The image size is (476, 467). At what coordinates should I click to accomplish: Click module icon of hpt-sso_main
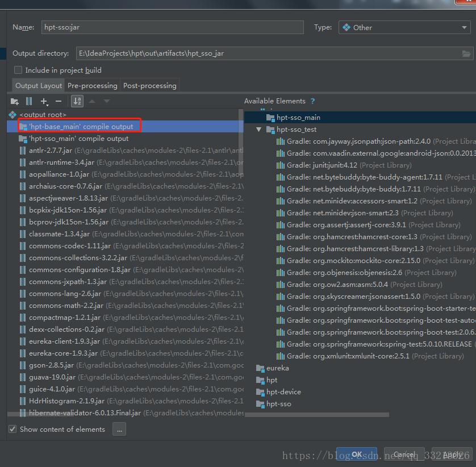click(270, 118)
